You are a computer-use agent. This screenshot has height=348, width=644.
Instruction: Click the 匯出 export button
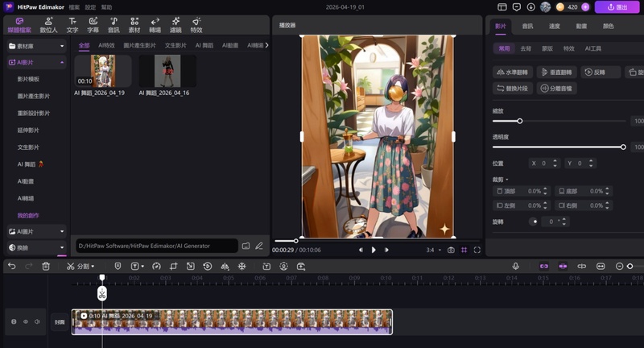point(617,7)
